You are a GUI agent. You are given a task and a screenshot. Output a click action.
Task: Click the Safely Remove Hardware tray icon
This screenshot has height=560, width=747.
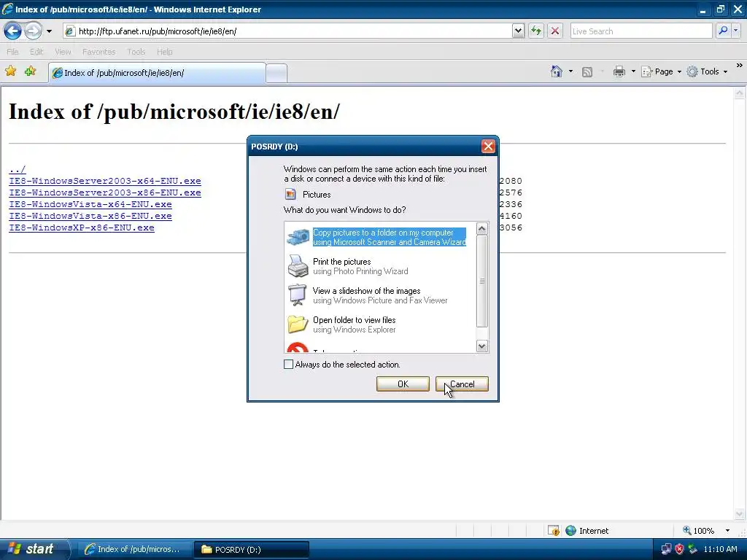[693, 549]
